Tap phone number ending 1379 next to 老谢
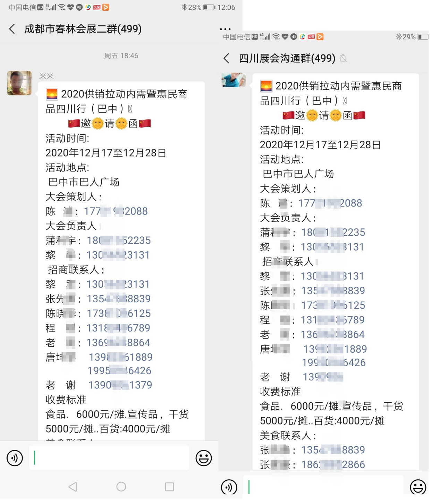Screen dimensions: 440x504 [120, 385]
